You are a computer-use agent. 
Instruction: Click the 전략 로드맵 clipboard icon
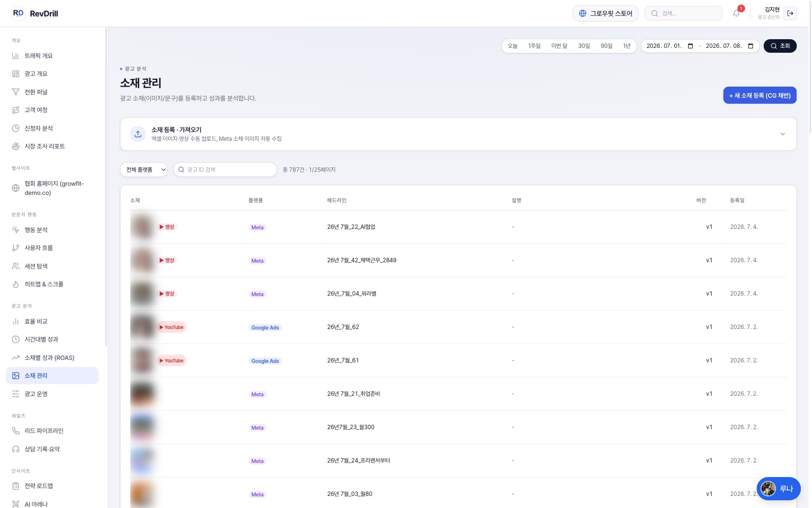pos(15,486)
